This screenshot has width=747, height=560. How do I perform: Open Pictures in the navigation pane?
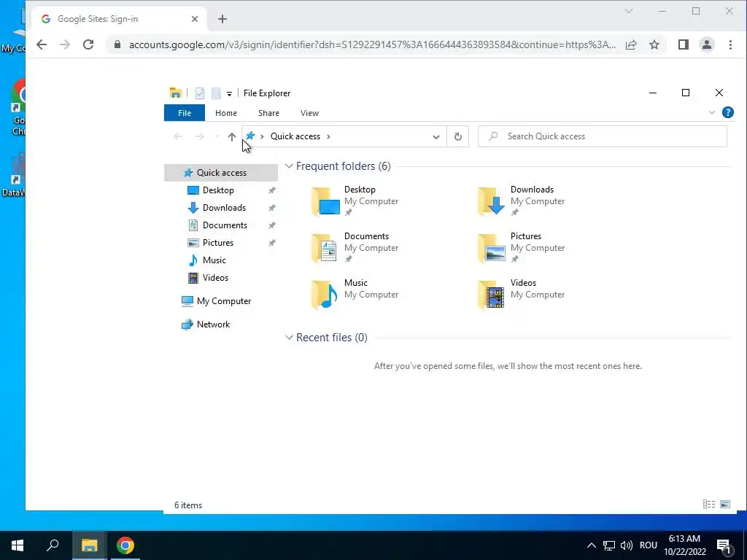[x=217, y=243]
